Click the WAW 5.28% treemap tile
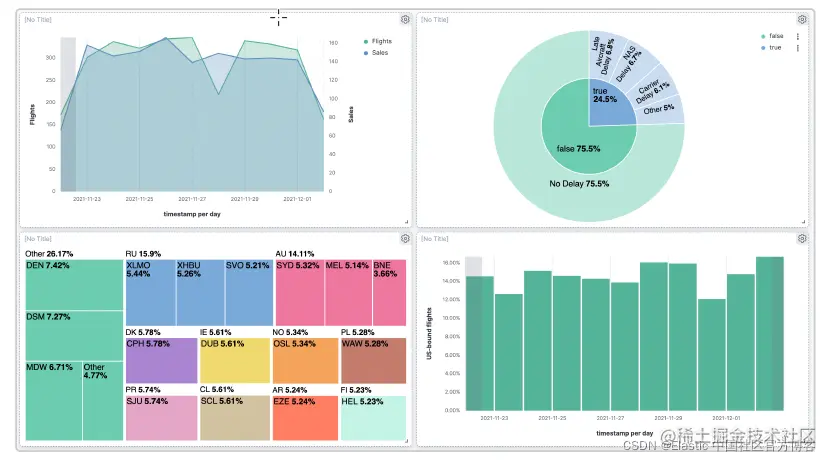Screen dimensions: 831x461 pos(374,361)
